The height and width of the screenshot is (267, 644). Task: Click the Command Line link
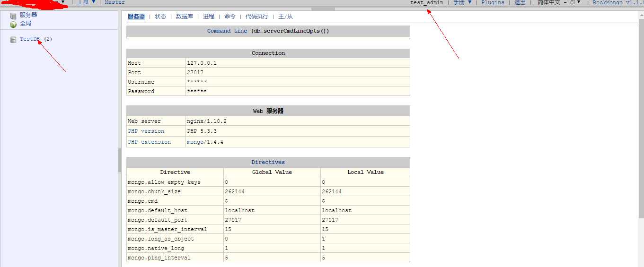pos(227,31)
